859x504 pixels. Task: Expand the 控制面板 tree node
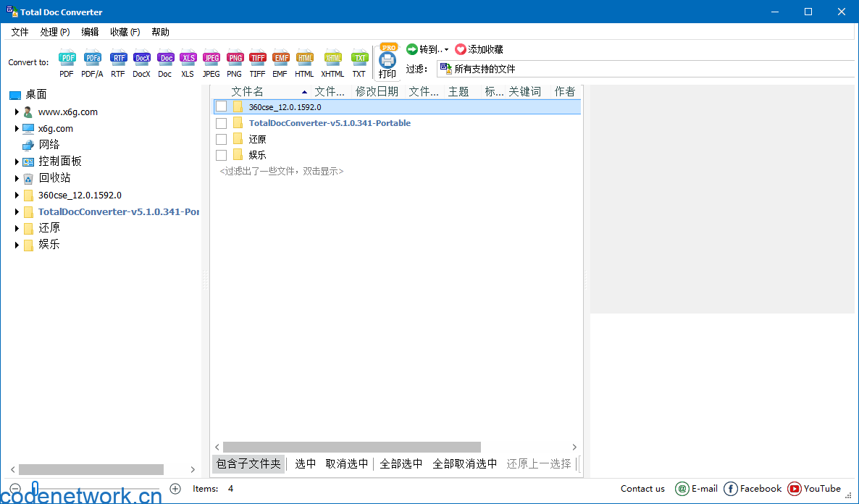pos(16,161)
